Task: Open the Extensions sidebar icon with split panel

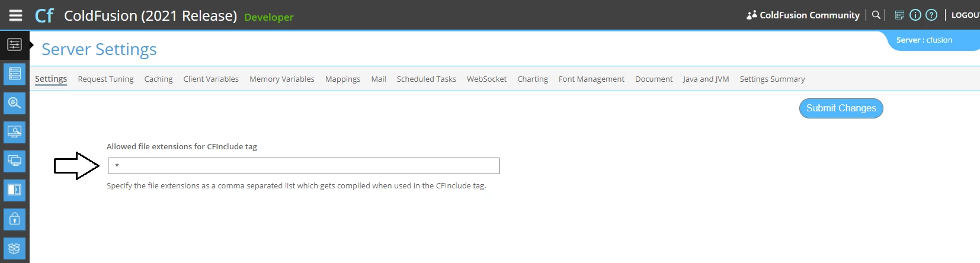Action: click(14, 190)
